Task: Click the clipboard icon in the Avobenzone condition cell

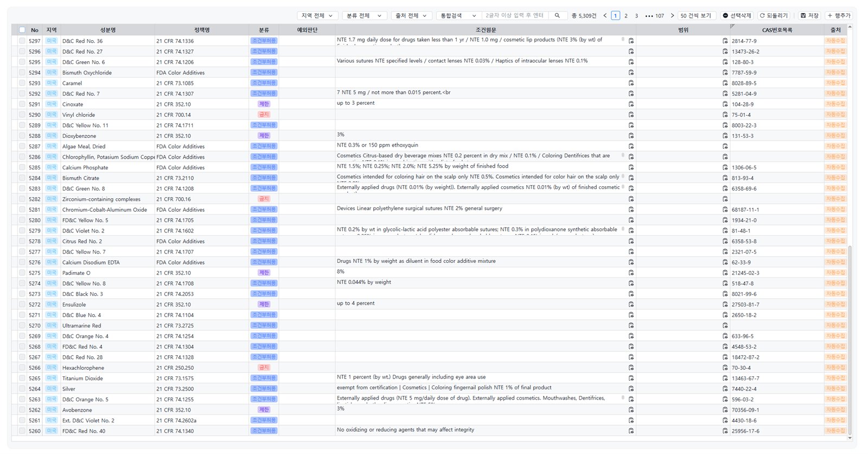Action: pos(631,410)
